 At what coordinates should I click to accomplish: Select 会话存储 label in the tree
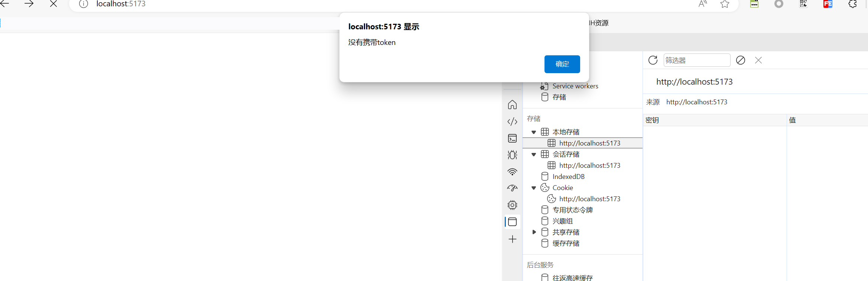tap(566, 154)
